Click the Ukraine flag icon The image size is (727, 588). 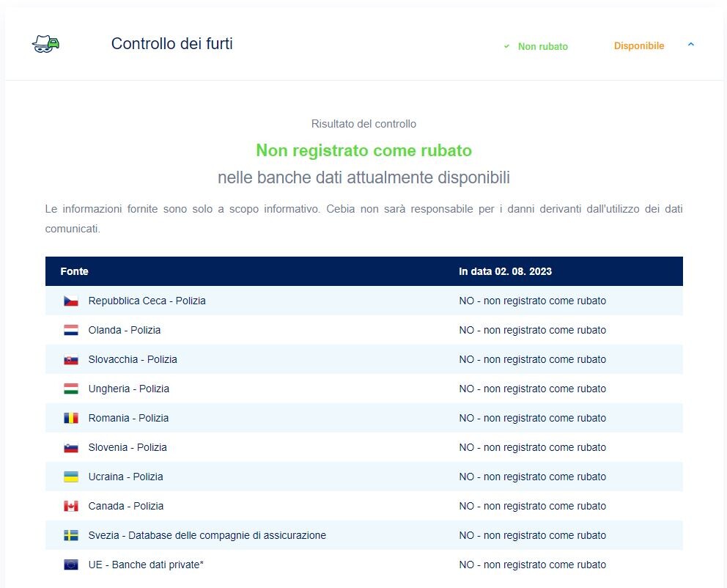click(71, 477)
